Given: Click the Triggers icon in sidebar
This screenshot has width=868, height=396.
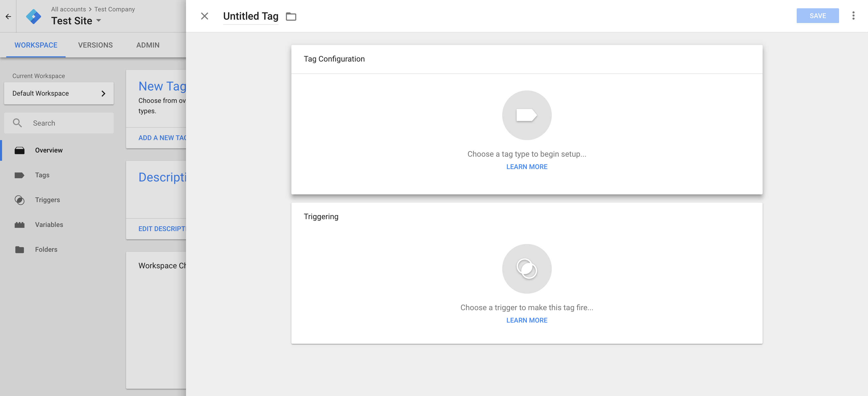Looking at the screenshot, I should [x=20, y=199].
